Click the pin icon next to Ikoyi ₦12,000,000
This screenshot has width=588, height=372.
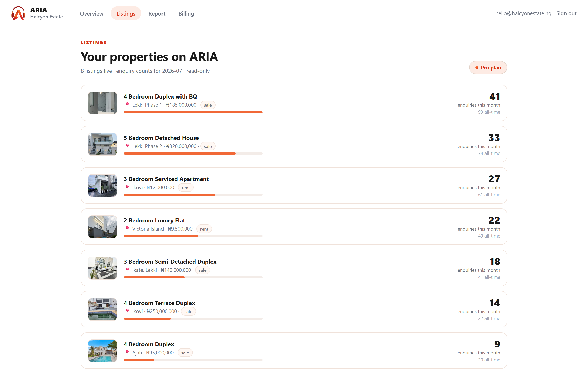click(x=127, y=187)
